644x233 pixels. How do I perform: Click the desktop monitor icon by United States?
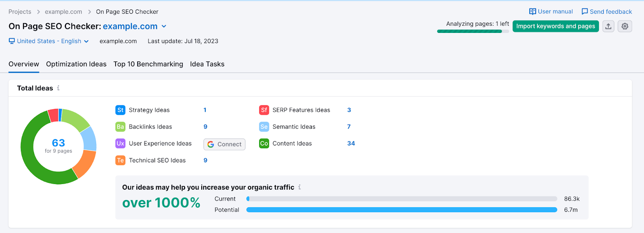click(12, 41)
